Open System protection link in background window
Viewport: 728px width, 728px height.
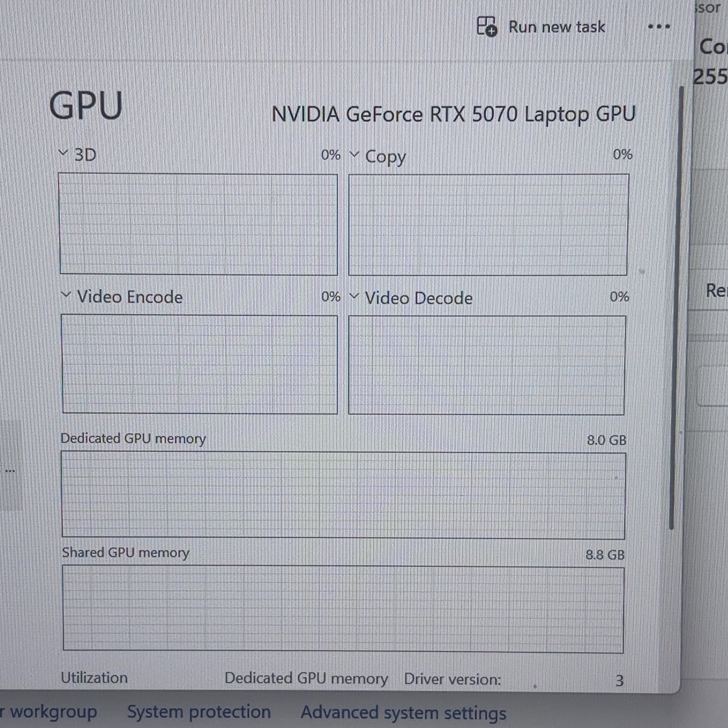click(199, 712)
